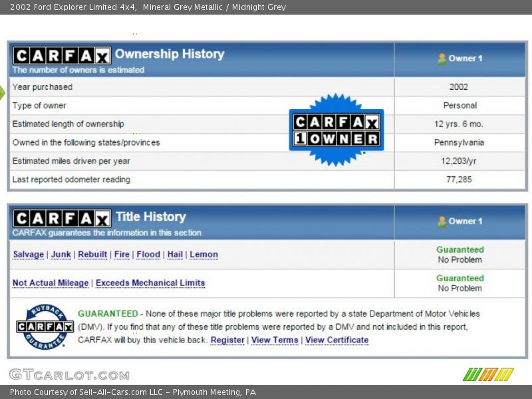
Task: Click the Estimated miles driven per year label
Action: pos(71,161)
